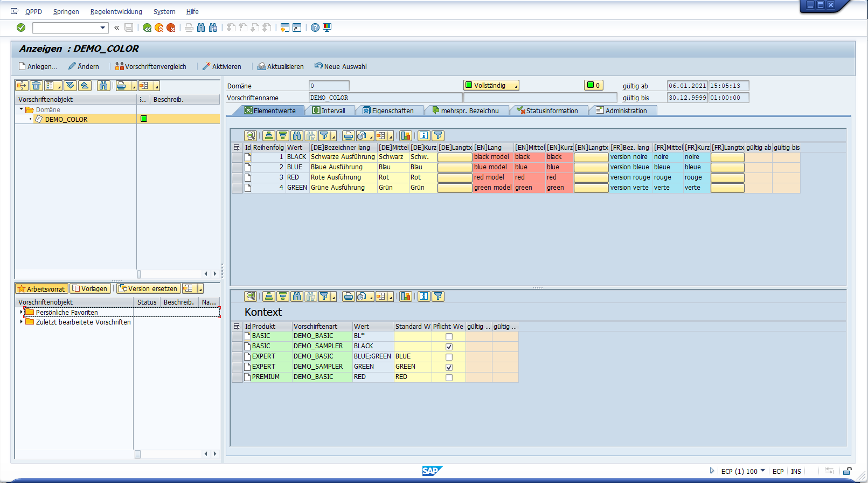
Task: Open the transaction command field dropdown
Action: pyautogui.click(x=102, y=27)
